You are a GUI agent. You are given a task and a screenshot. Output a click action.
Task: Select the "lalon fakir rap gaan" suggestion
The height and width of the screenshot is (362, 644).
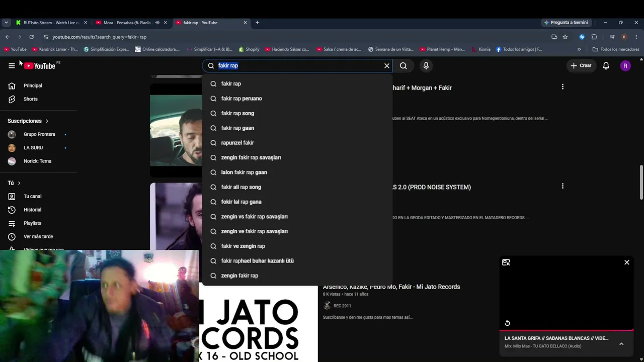pyautogui.click(x=297, y=172)
